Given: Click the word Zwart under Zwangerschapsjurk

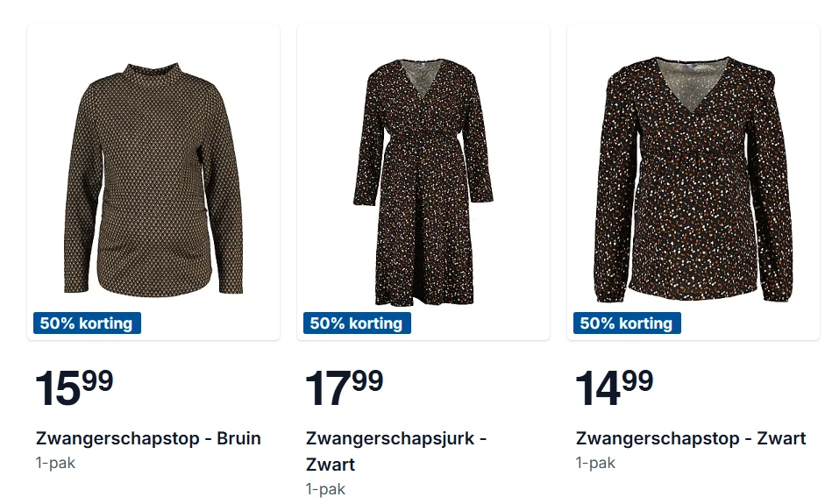Looking at the screenshot, I should click(330, 465).
